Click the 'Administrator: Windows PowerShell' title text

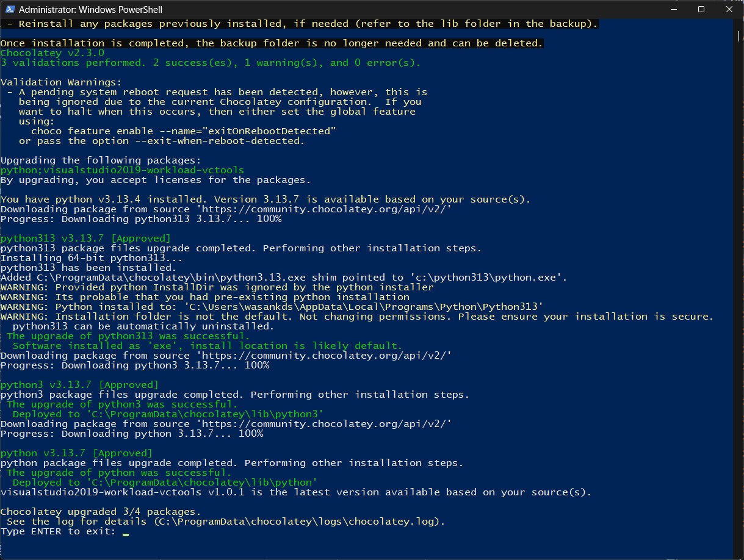coord(90,10)
